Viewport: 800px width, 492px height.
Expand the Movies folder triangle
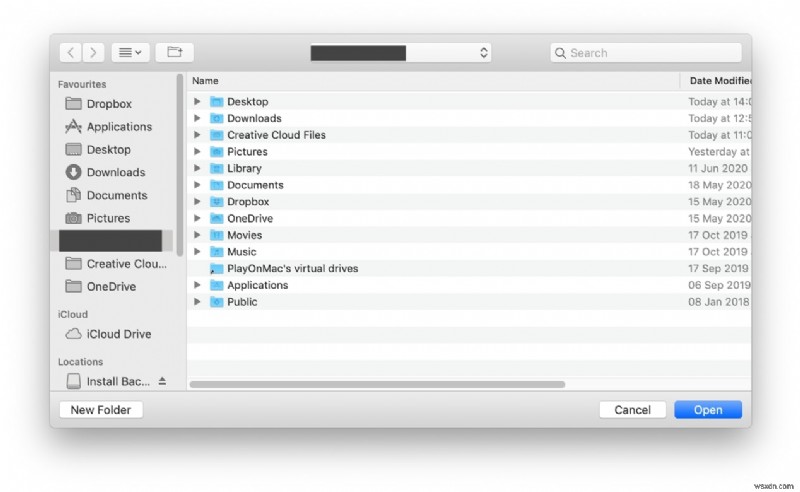tap(197, 235)
